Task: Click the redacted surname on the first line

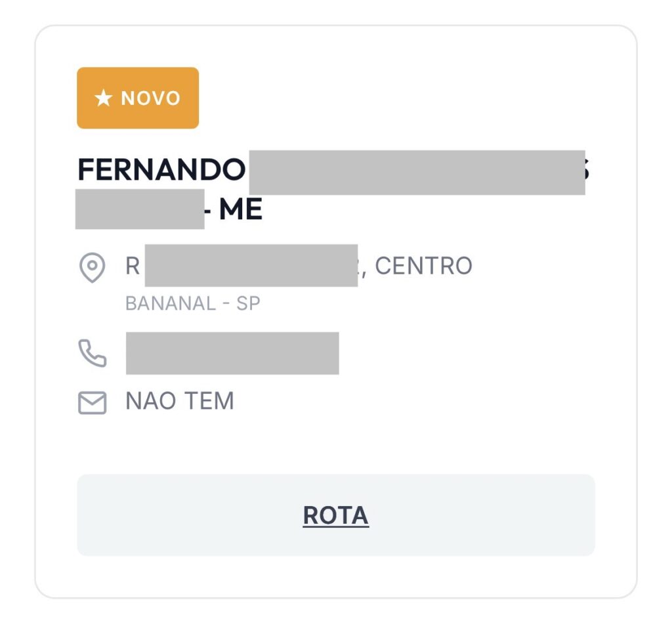Action: (x=416, y=172)
